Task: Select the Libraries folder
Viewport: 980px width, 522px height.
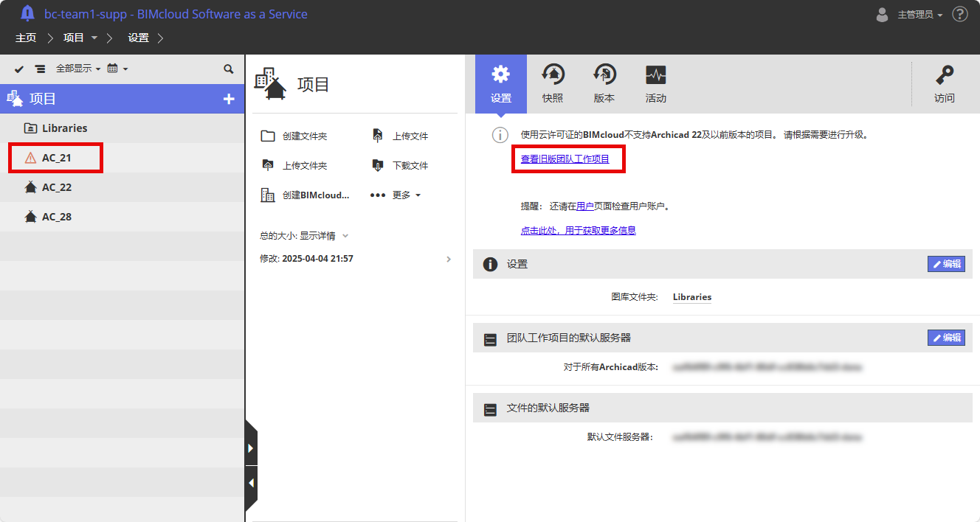Action: click(122, 128)
